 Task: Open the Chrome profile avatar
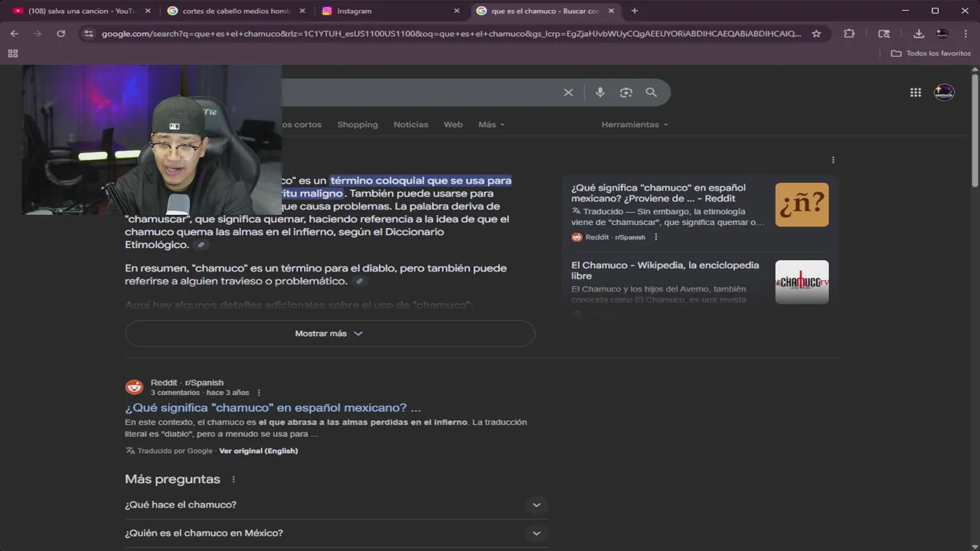942,34
